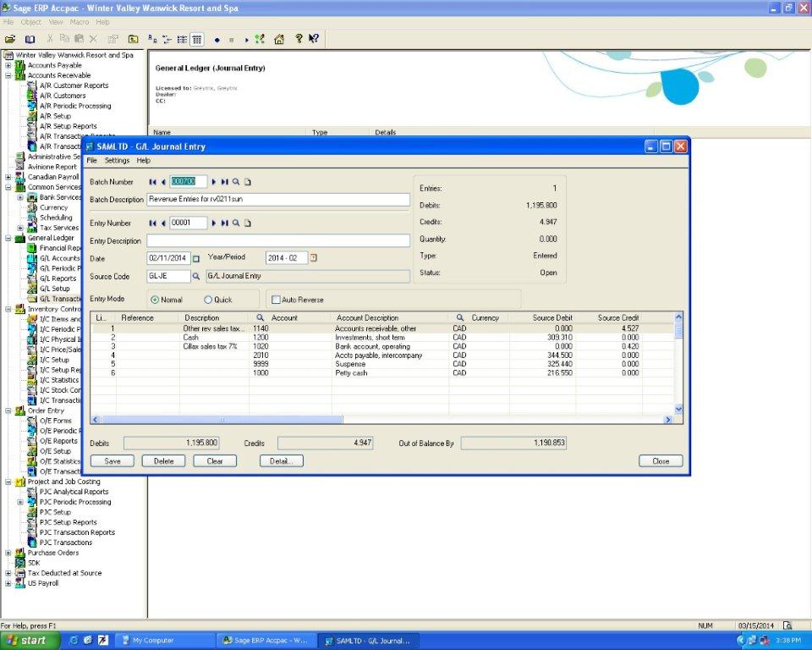
Task: Click the Date field showing 02/11/2014
Action: click(x=168, y=257)
